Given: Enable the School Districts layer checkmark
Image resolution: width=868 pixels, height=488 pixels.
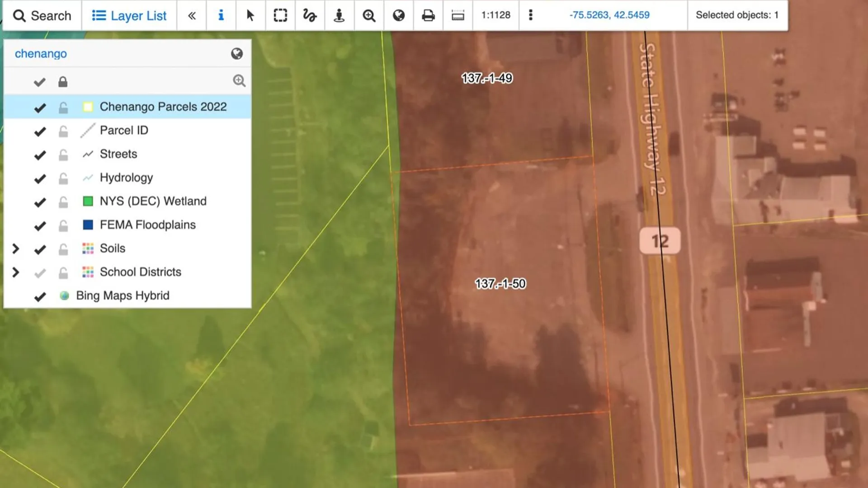Looking at the screenshot, I should click(40, 272).
